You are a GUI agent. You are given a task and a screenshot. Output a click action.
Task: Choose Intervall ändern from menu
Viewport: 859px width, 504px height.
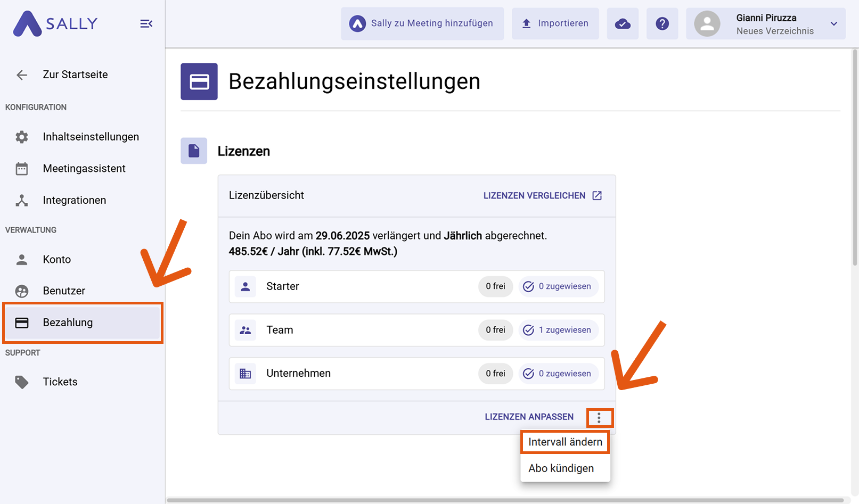(x=565, y=442)
